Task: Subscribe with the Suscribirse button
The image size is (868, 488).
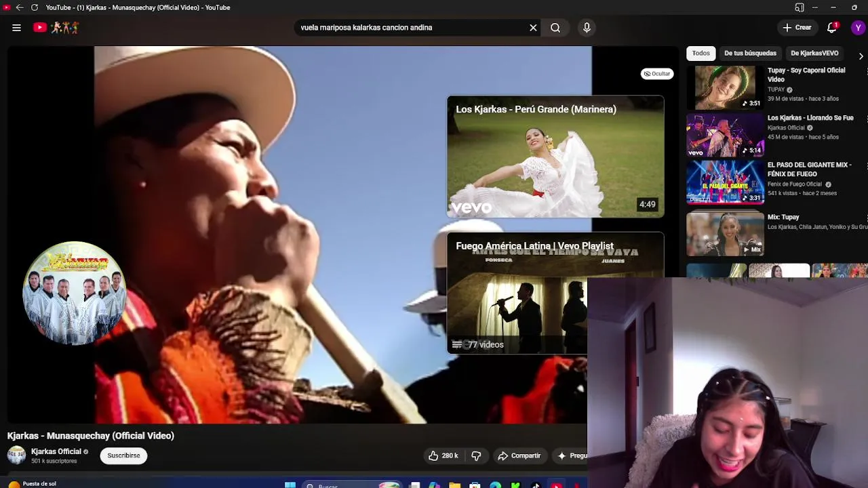Action: tap(123, 455)
